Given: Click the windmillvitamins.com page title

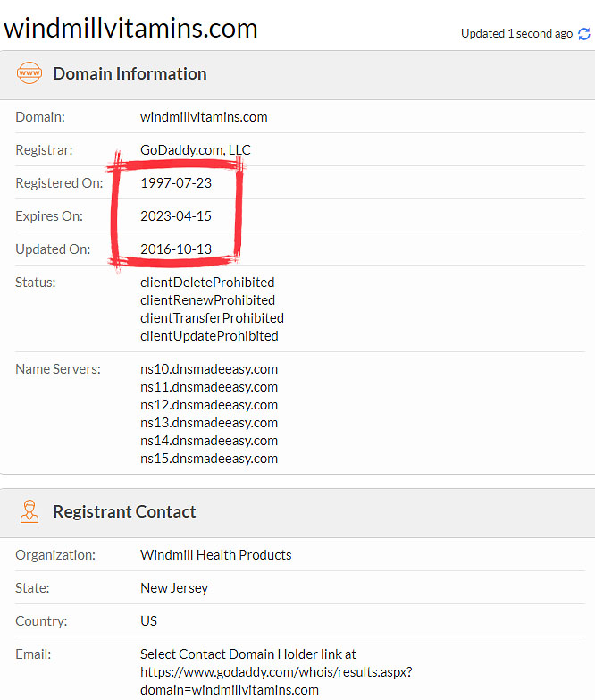Looking at the screenshot, I should click(x=130, y=28).
